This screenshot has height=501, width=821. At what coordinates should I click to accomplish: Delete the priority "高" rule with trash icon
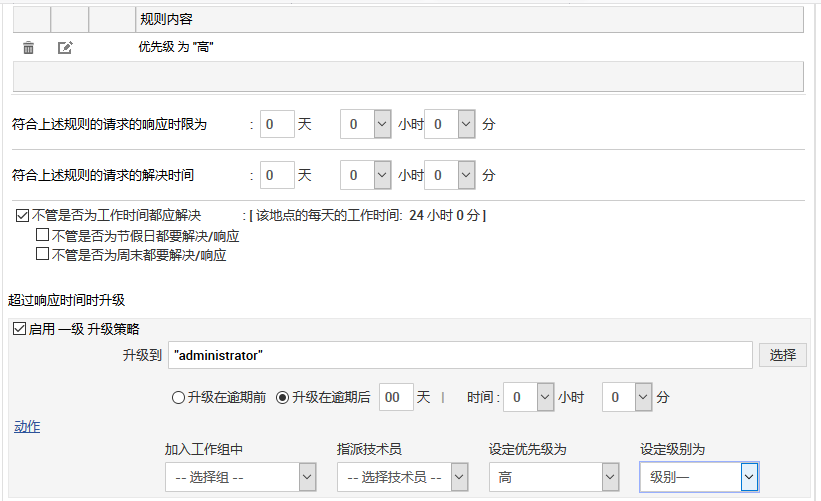[x=29, y=47]
